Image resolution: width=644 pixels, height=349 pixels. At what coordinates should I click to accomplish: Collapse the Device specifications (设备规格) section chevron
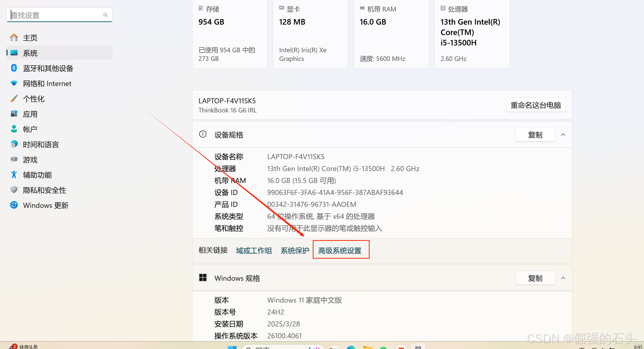pyautogui.click(x=563, y=135)
